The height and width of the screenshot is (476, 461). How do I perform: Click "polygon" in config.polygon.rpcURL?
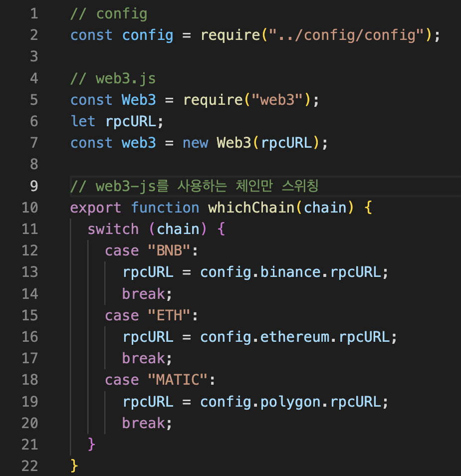click(x=290, y=403)
